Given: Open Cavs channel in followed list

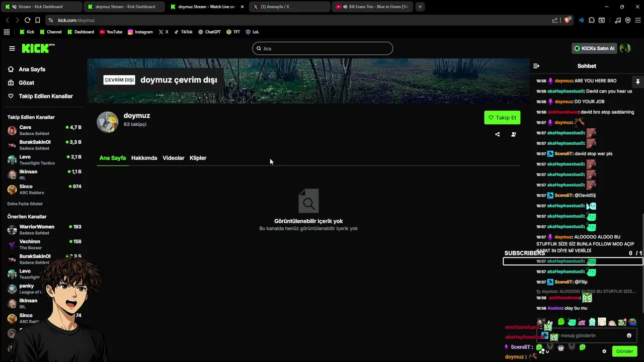Looking at the screenshot, I should [x=44, y=130].
